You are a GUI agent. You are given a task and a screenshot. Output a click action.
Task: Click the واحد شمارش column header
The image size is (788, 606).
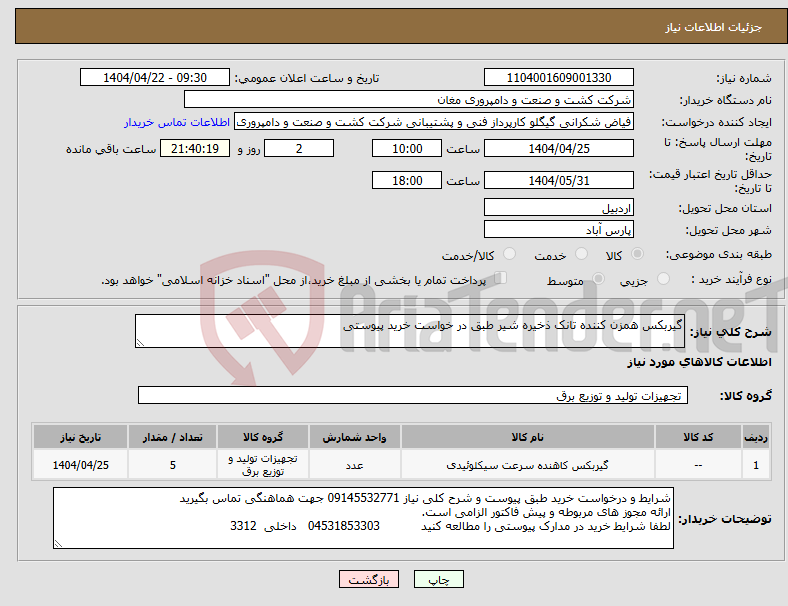pyautogui.click(x=354, y=437)
